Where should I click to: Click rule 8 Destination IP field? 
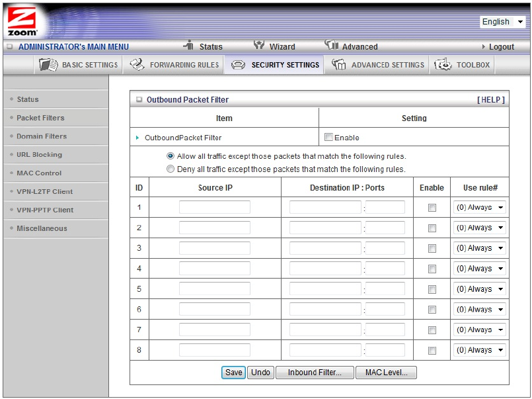(325, 350)
